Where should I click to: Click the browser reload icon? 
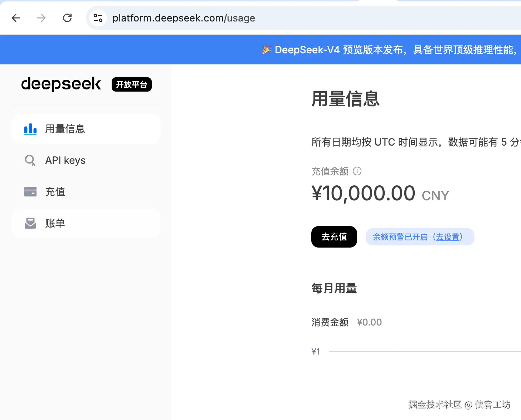[x=67, y=18]
